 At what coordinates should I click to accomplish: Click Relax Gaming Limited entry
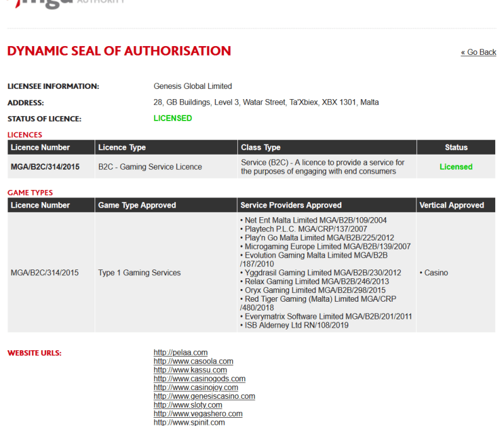pos(314,281)
